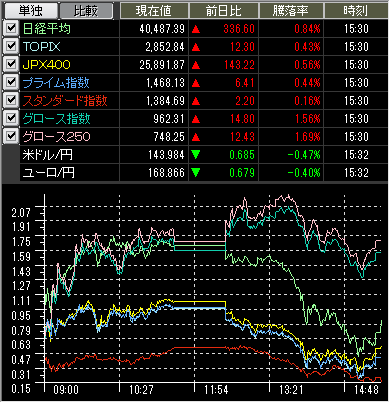
Task: Click the red up arrow beside TOPIX
Action: (196, 47)
